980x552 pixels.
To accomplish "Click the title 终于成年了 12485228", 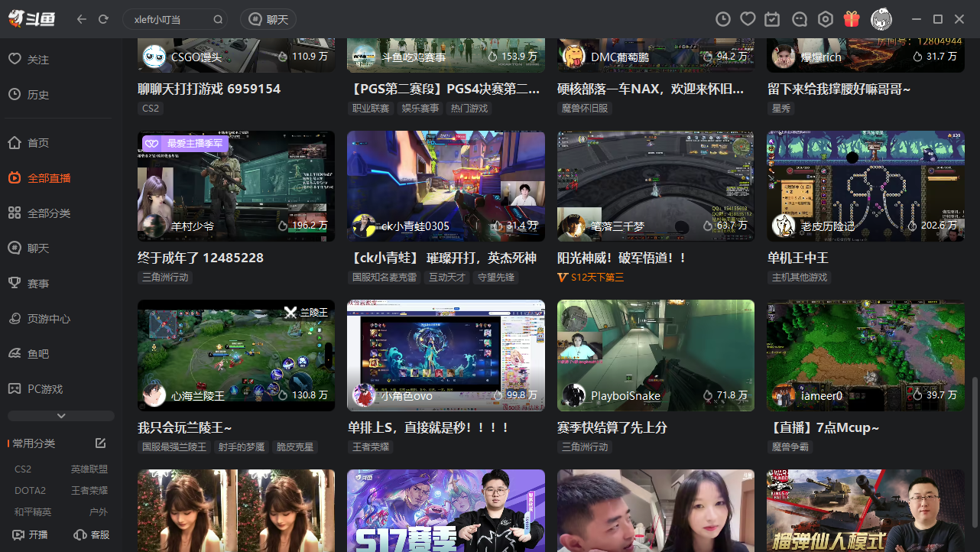I will 200,258.
